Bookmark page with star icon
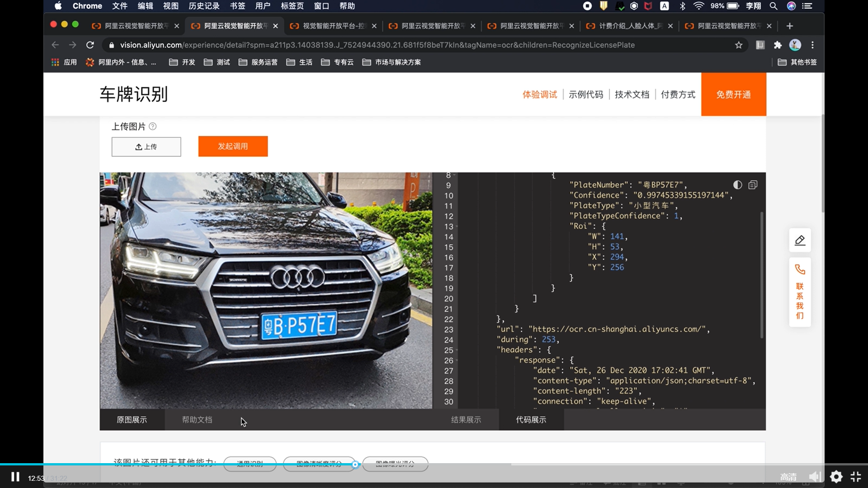This screenshot has width=868, height=488. click(739, 45)
